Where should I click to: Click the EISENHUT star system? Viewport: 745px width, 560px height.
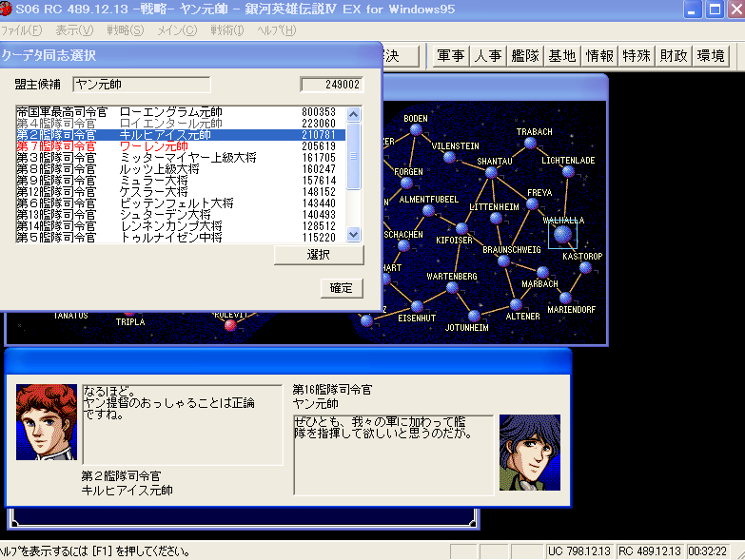point(417,306)
